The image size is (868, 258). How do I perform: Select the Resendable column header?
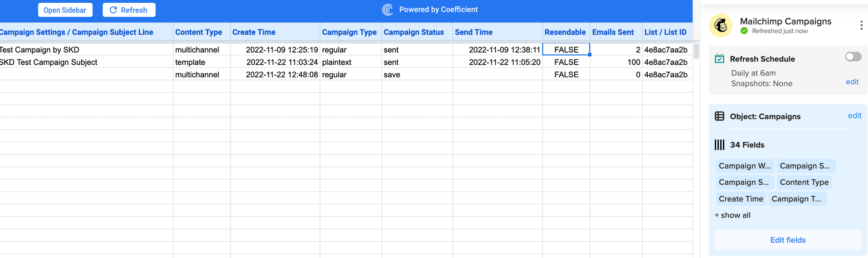point(566,32)
